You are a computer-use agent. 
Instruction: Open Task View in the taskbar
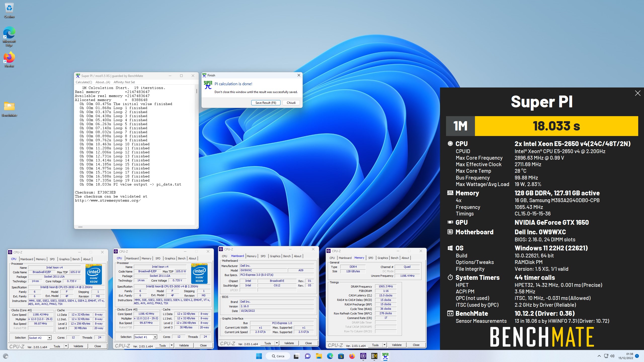click(x=296, y=356)
